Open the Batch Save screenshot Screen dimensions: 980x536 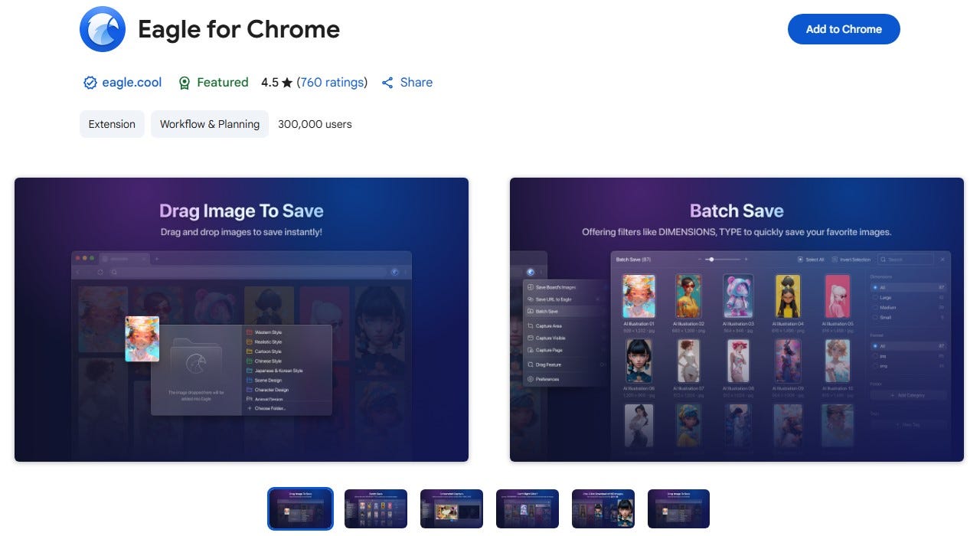click(737, 320)
